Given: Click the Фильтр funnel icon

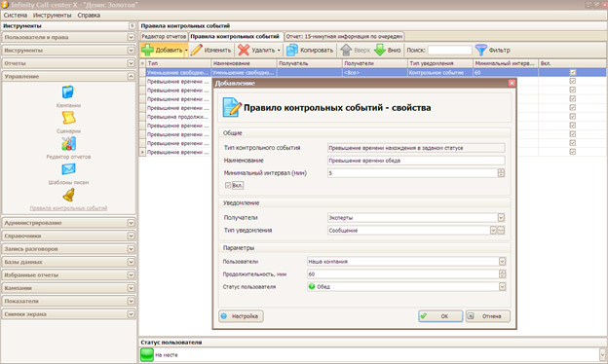Looking at the screenshot, I should click(480, 50).
